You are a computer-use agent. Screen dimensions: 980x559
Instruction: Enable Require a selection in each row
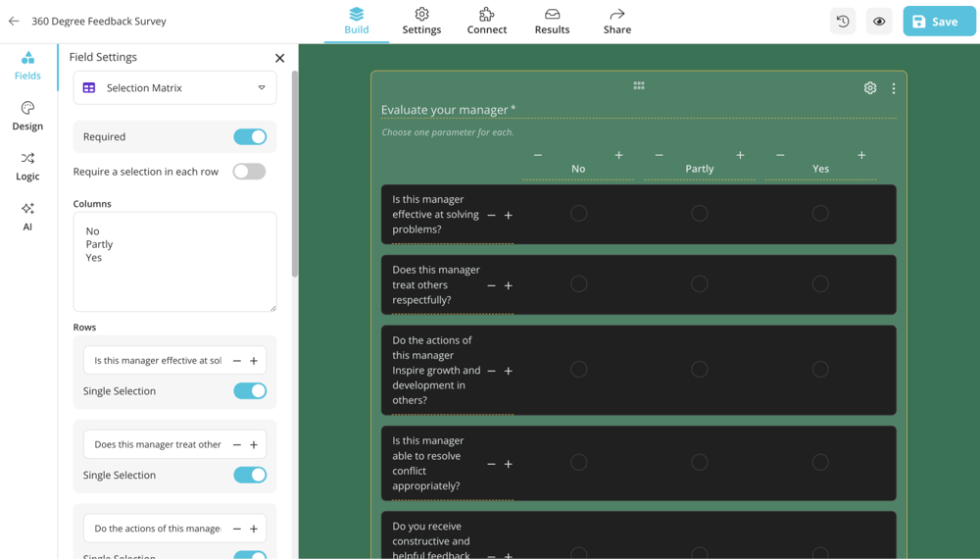click(x=249, y=172)
